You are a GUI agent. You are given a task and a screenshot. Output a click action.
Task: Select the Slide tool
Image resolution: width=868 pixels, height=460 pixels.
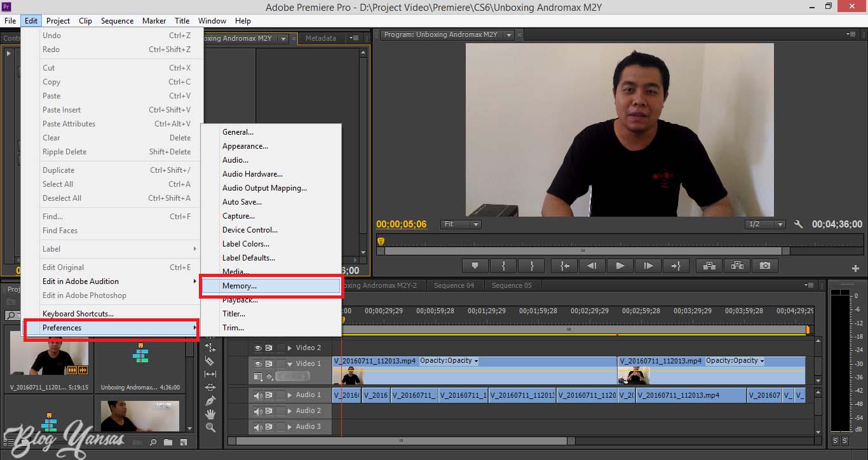(210, 387)
